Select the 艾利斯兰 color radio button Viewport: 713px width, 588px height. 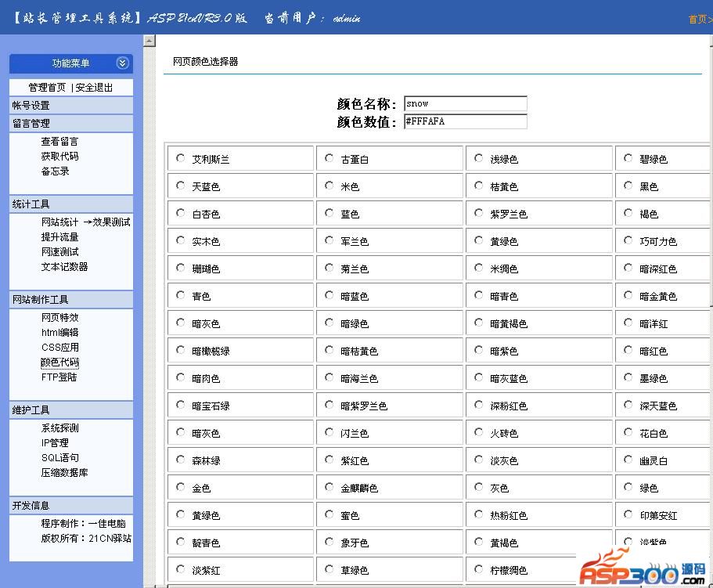(181, 158)
